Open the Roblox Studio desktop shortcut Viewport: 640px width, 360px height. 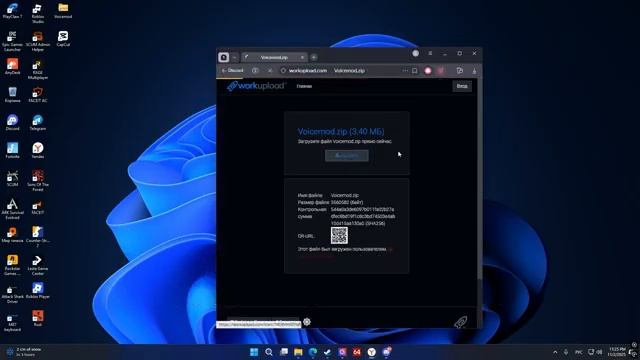[x=38, y=13]
